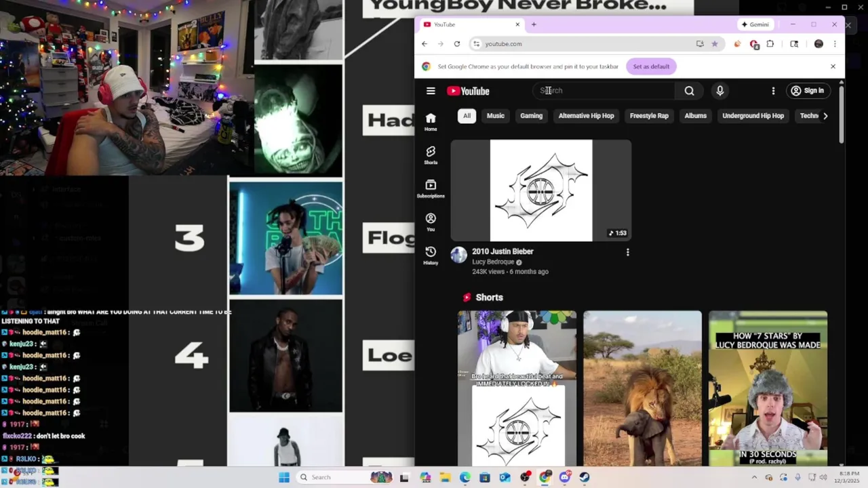Go to Home in YouTube sidebar
This screenshot has height=488, width=868.
pos(431,122)
